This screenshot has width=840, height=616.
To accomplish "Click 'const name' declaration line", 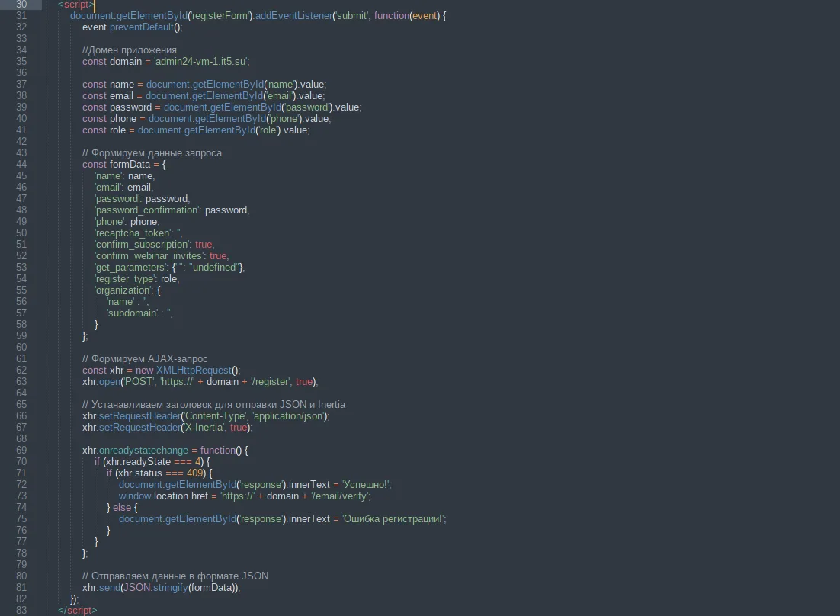I will coord(204,85).
